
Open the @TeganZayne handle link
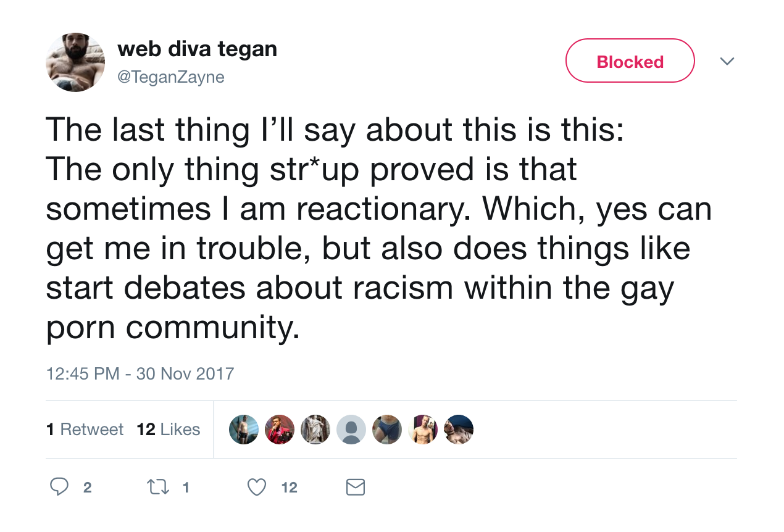click(171, 77)
